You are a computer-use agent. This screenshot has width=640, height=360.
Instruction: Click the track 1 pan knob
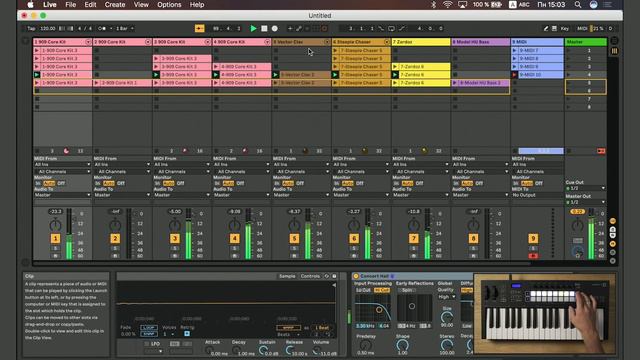55,225
